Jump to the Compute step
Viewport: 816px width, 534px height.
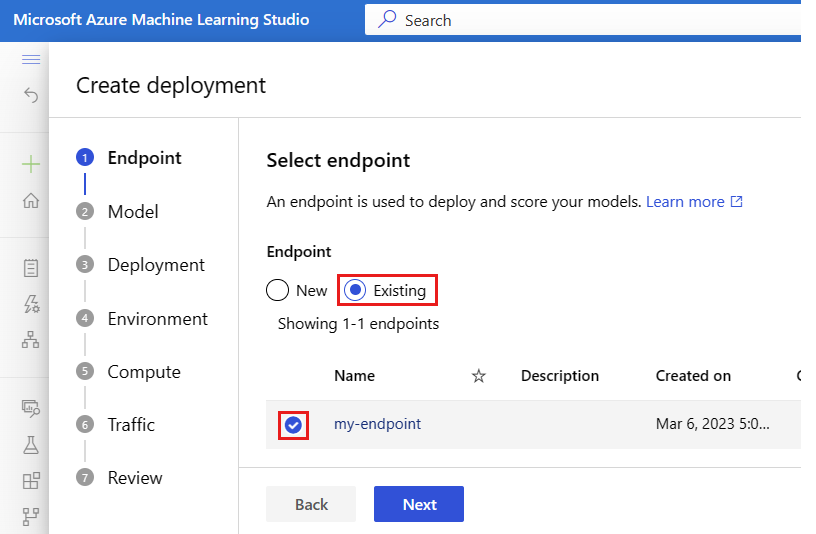(144, 372)
